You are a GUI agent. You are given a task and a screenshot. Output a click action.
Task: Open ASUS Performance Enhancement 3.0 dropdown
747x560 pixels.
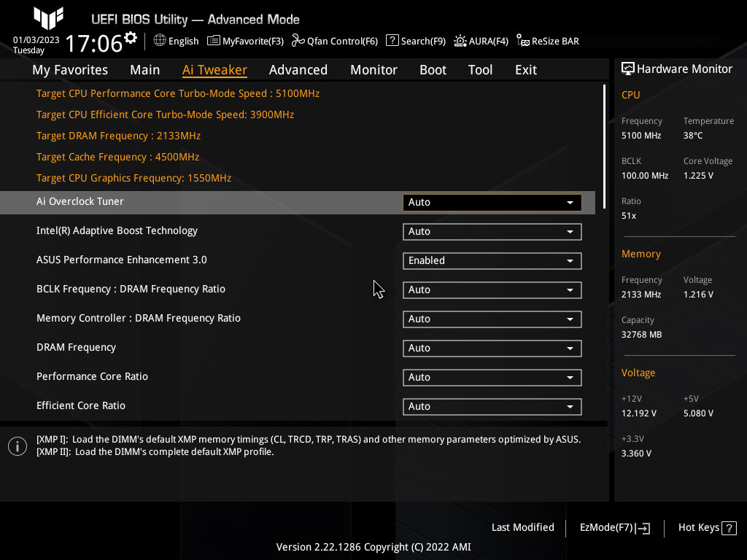click(x=492, y=261)
